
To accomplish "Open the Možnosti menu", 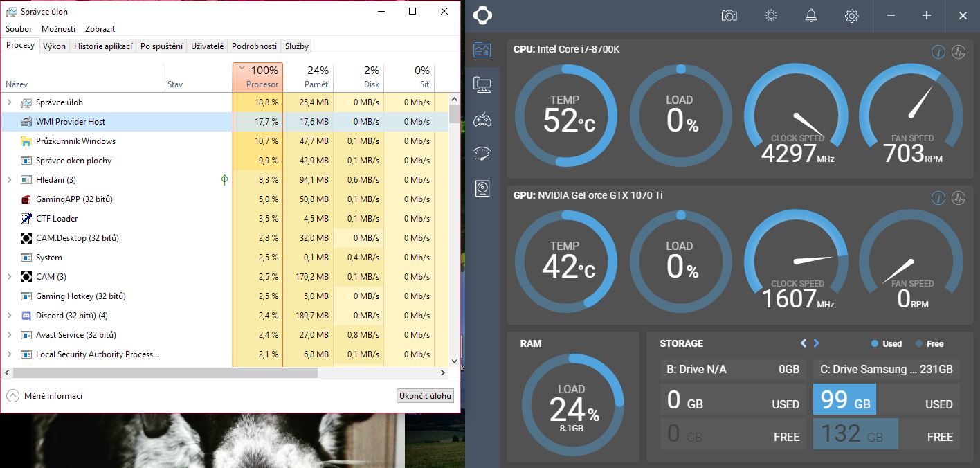I will coord(58,29).
